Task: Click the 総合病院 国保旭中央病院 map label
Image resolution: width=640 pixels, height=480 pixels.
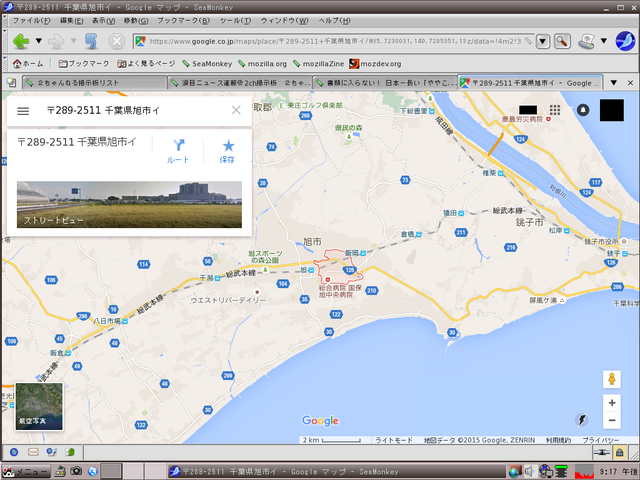Action: click(x=340, y=291)
